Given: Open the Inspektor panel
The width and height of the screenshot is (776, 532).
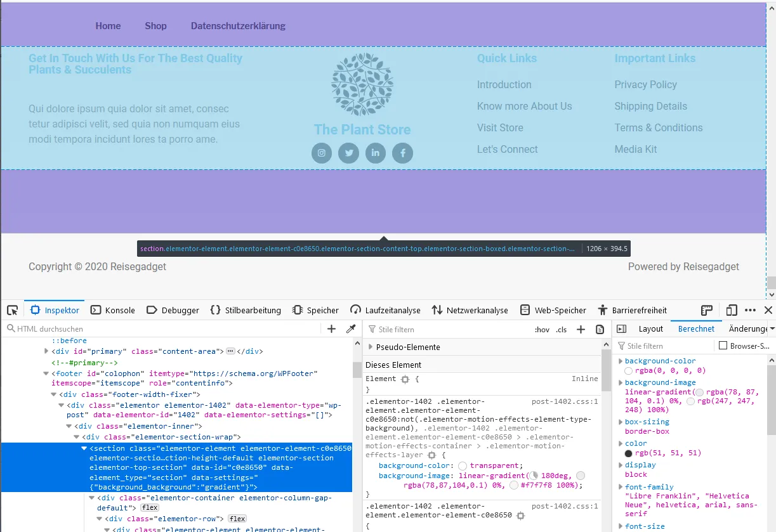Looking at the screenshot, I should (x=55, y=310).
